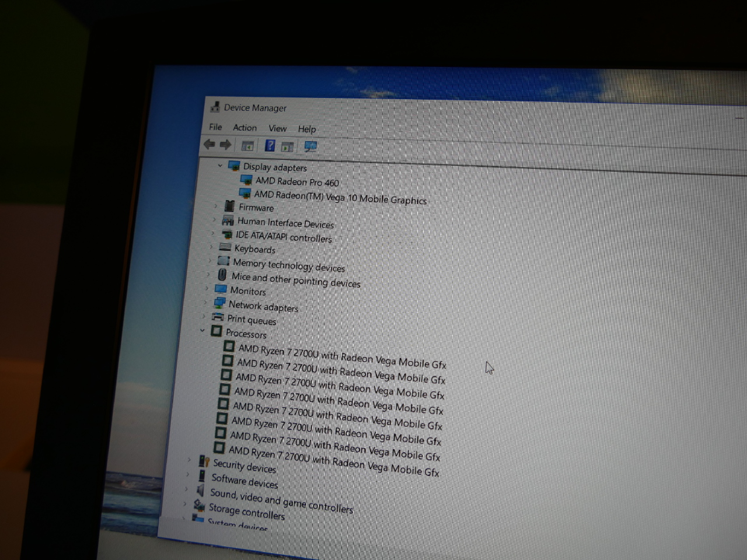This screenshot has width=747, height=560.
Task: Select 'AMD Radeon(TM) Vega 10 Mobile Graphics' name
Action: tap(340, 197)
